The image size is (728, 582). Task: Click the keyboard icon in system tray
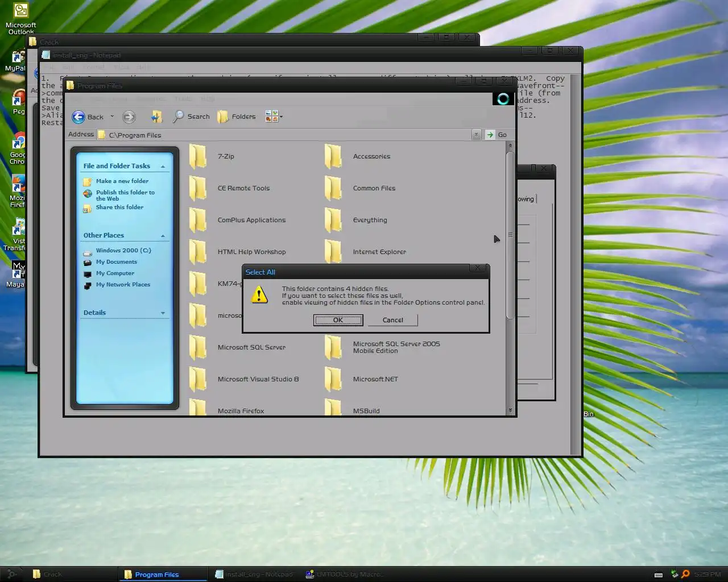pyautogui.click(x=659, y=575)
